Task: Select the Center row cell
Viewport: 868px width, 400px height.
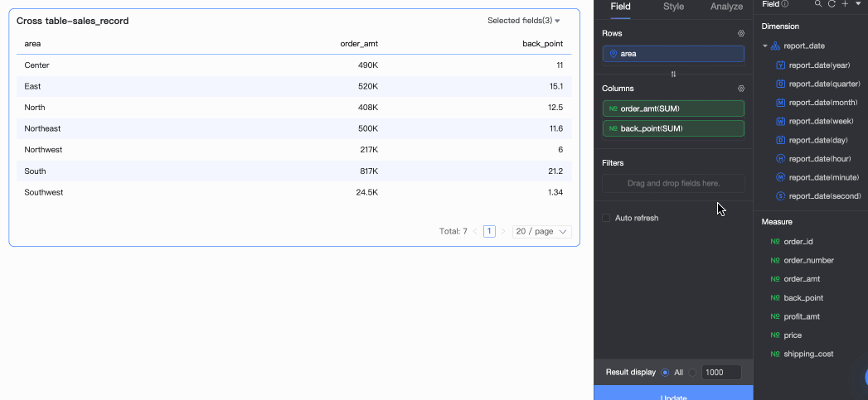Action: 37,65
